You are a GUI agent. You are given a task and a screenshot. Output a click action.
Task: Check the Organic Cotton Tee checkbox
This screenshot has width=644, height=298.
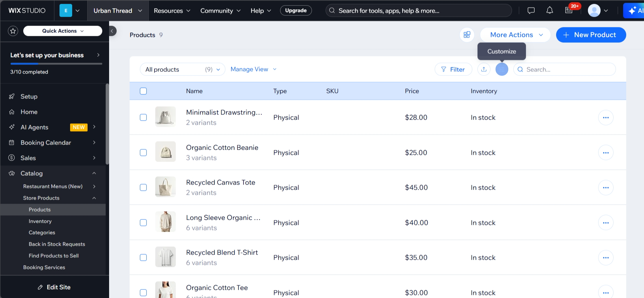[143, 293]
